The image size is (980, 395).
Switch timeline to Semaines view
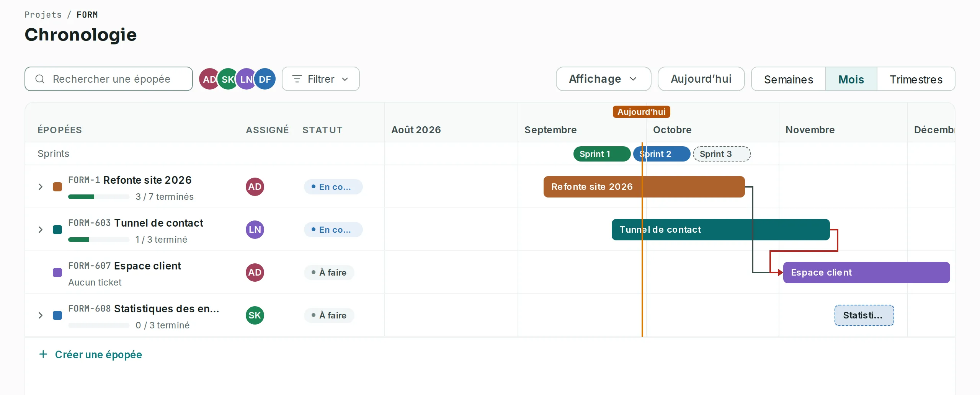pos(789,79)
